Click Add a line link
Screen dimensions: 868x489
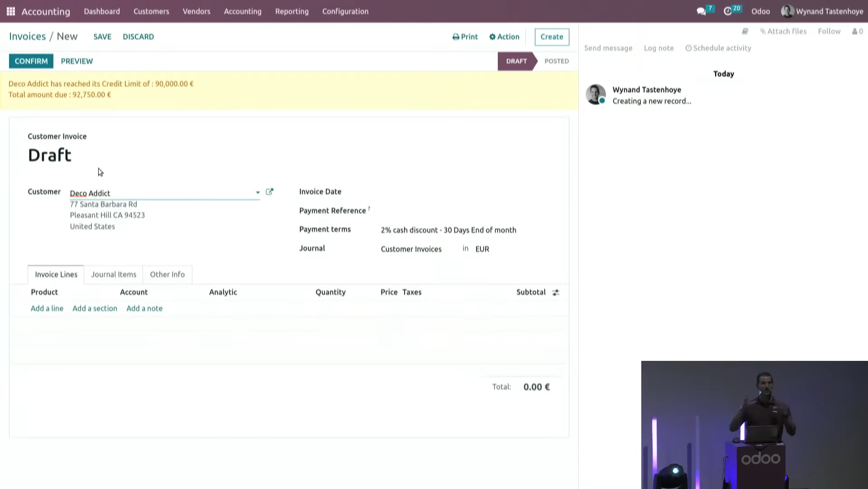pyautogui.click(x=47, y=308)
